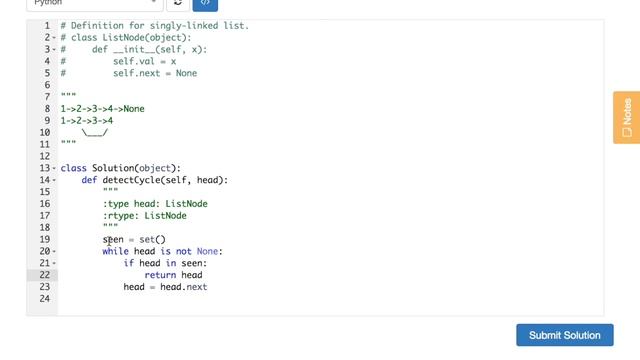This screenshot has height=360, width=640.
Task: Collapse detectCycle fold arrow at line 14
Action: pos(54,180)
